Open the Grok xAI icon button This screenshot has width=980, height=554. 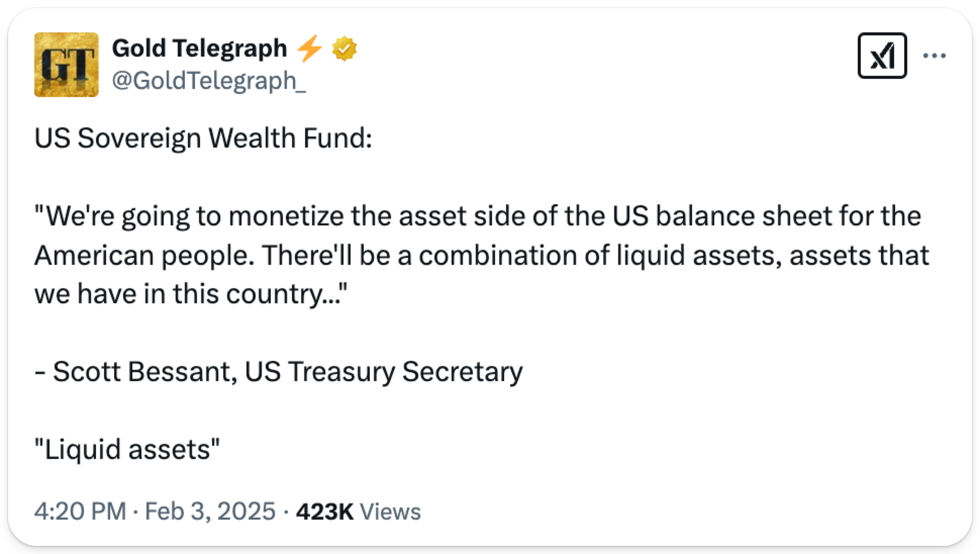click(x=882, y=55)
